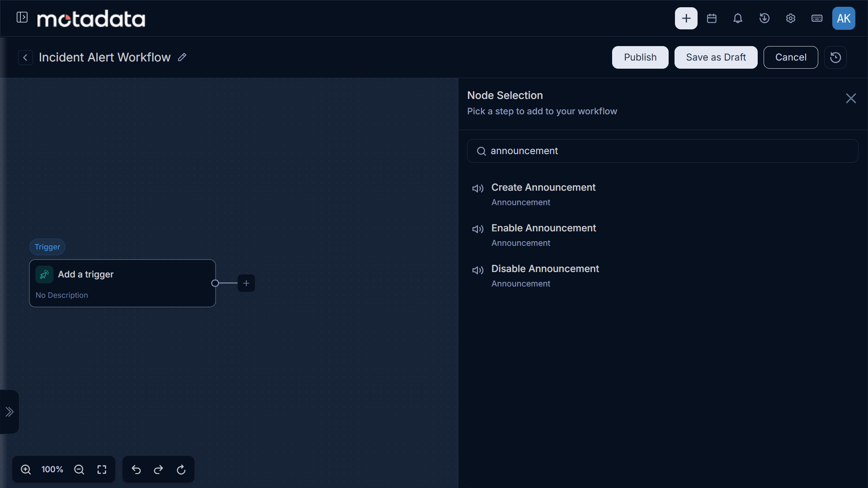Zoom out on the canvas
868x488 pixels.
tap(79, 469)
